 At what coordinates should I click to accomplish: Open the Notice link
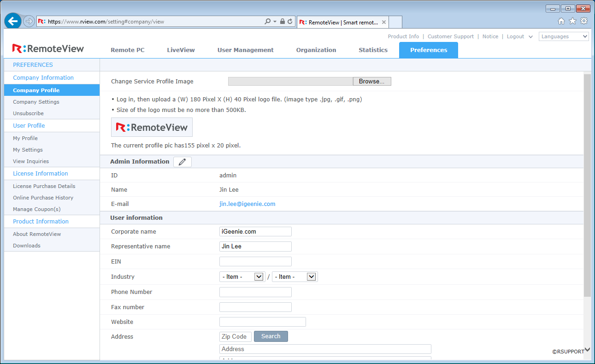490,36
